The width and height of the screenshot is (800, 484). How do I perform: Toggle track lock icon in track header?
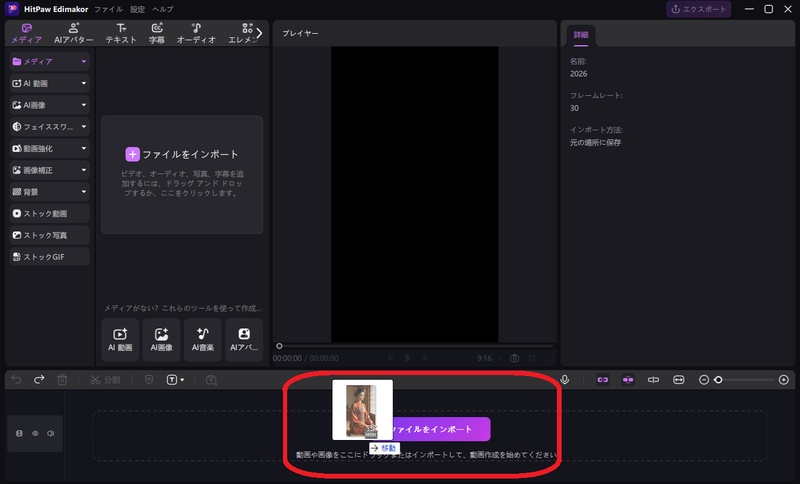(x=19, y=433)
